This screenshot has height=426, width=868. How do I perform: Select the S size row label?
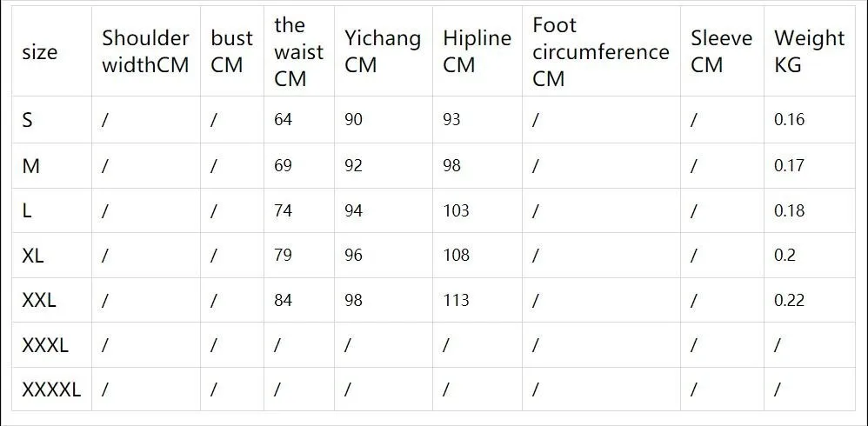coord(27,120)
